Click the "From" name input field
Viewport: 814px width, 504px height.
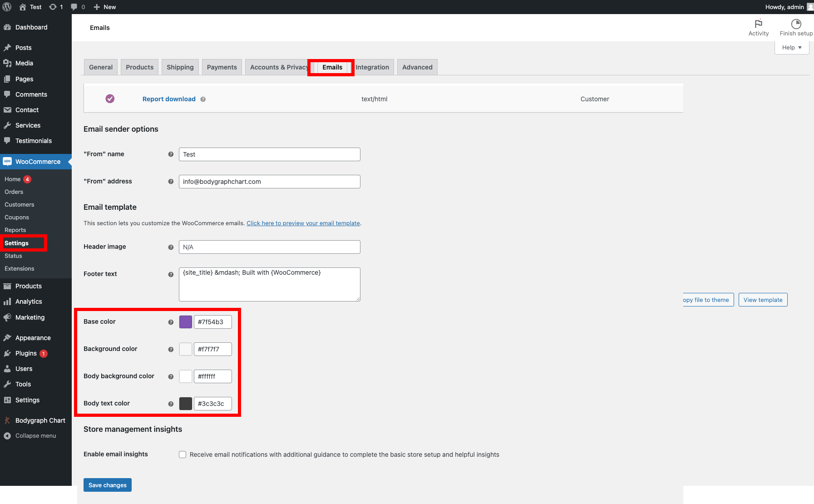[x=270, y=154]
